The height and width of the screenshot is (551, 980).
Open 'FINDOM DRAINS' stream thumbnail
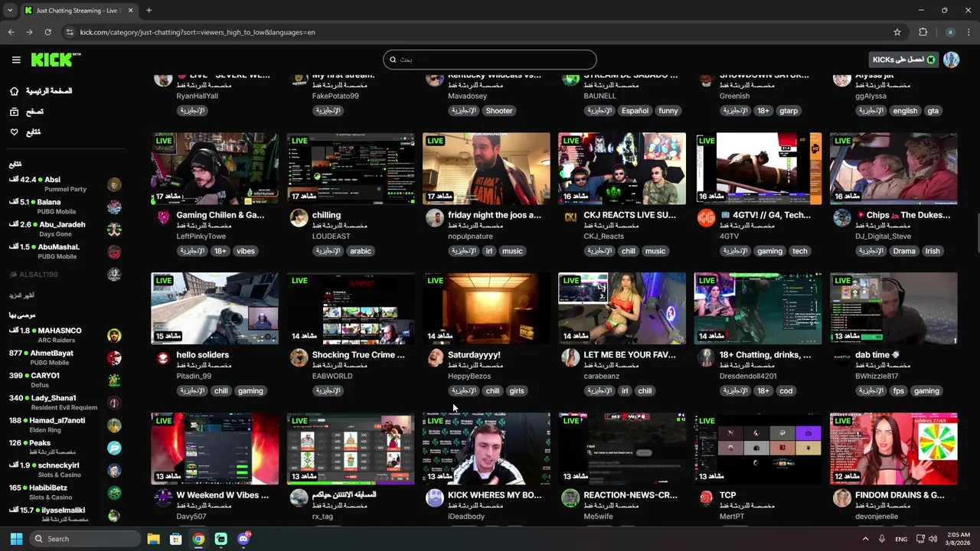click(893, 448)
